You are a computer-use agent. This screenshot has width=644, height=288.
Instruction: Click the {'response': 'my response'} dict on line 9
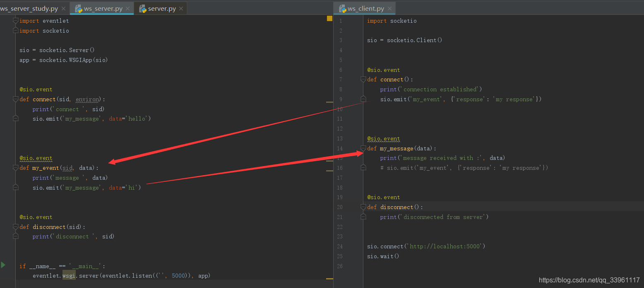point(495,99)
